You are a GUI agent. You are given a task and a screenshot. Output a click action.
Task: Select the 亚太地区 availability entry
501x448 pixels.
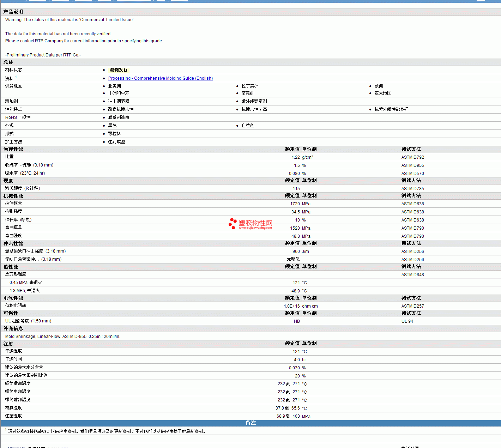coord(383,93)
